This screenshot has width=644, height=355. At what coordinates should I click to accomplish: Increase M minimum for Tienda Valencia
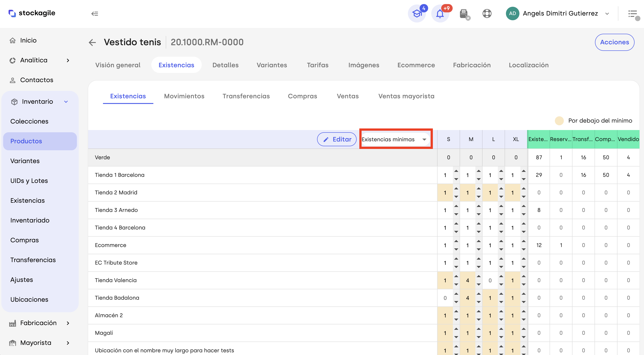pyautogui.click(x=479, y=276)
